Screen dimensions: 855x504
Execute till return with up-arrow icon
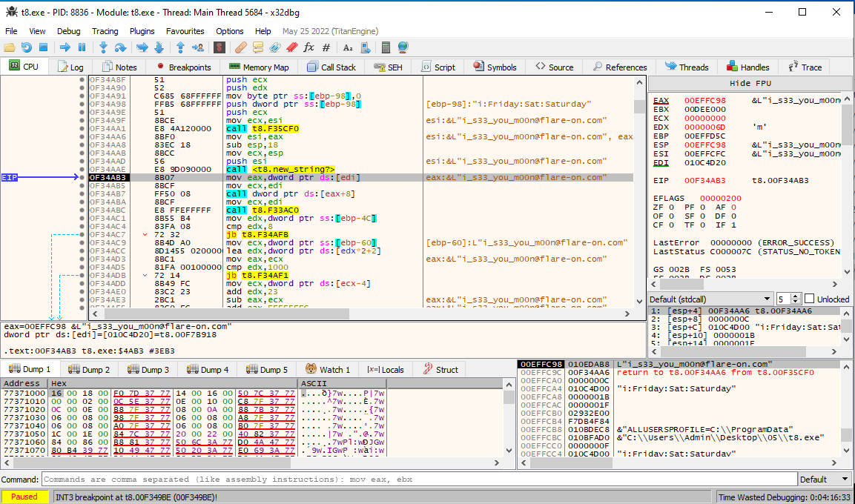pos(180,47)
